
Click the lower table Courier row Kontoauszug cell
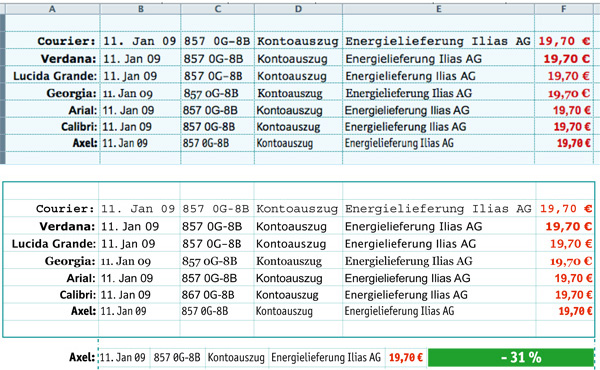298,209
